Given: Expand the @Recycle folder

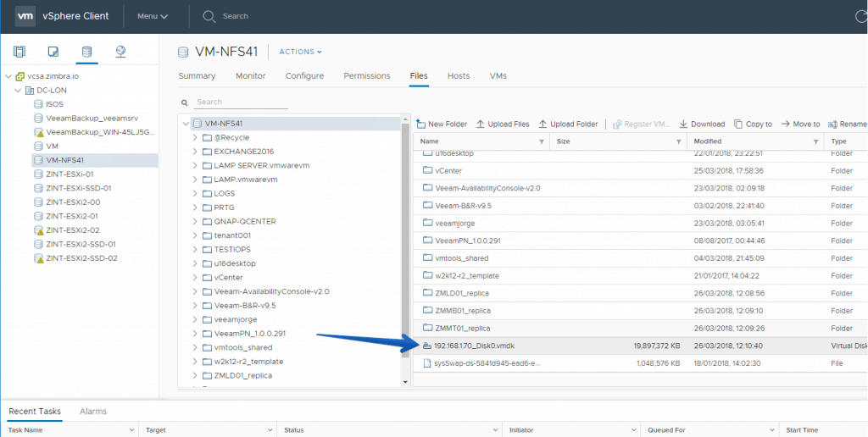Looking at the screenshot, I should pyautogui.click(x=195, y=137).
